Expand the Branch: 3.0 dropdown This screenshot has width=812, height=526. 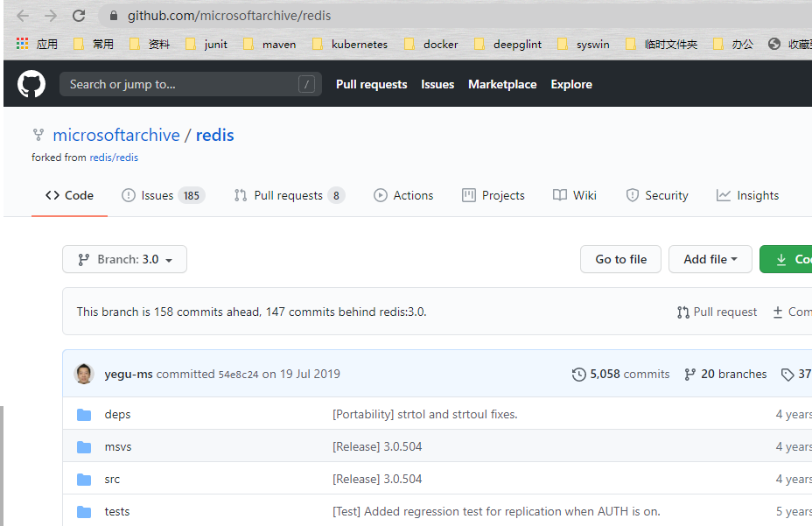[124, 259]
